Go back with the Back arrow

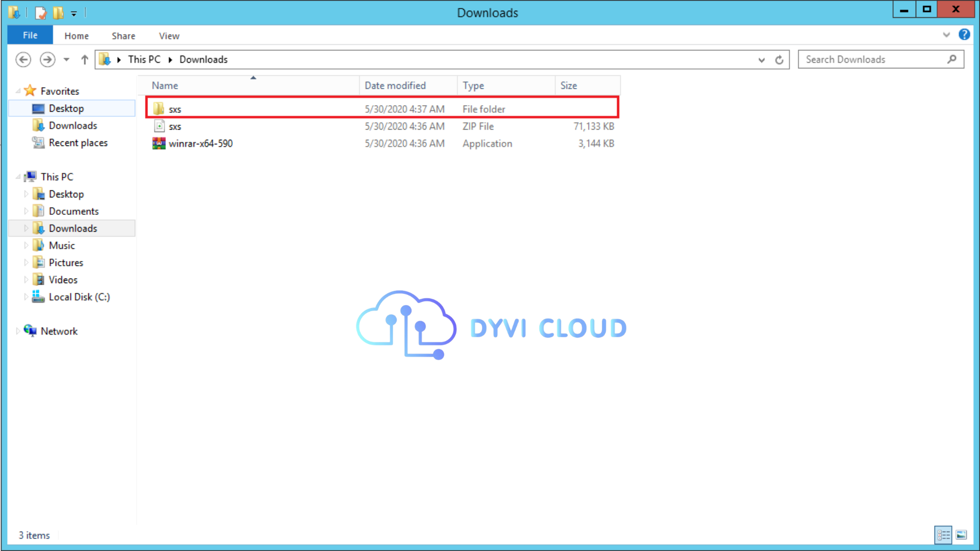[23, 60]
